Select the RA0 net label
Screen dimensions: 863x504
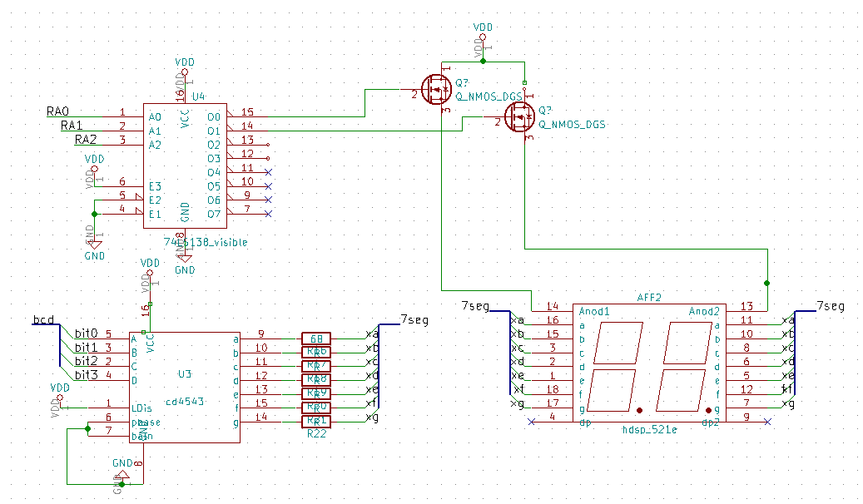(x=57, y=111)
